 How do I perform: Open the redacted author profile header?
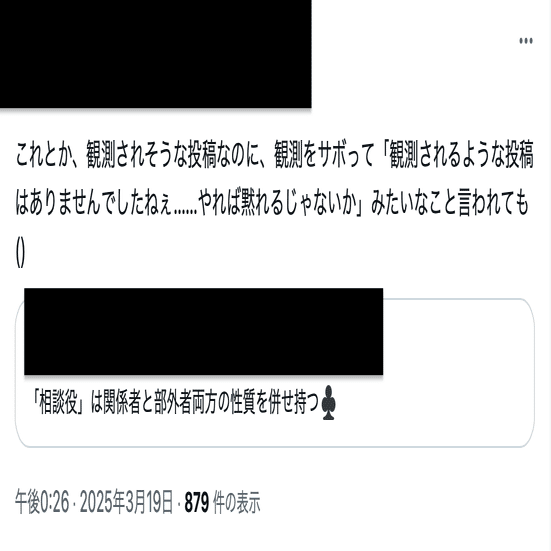pyautogui.click(x=155, y=54)
